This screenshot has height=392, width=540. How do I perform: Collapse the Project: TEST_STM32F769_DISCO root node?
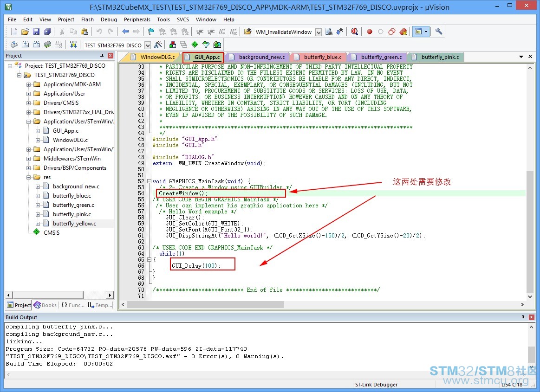click(10, 66)
